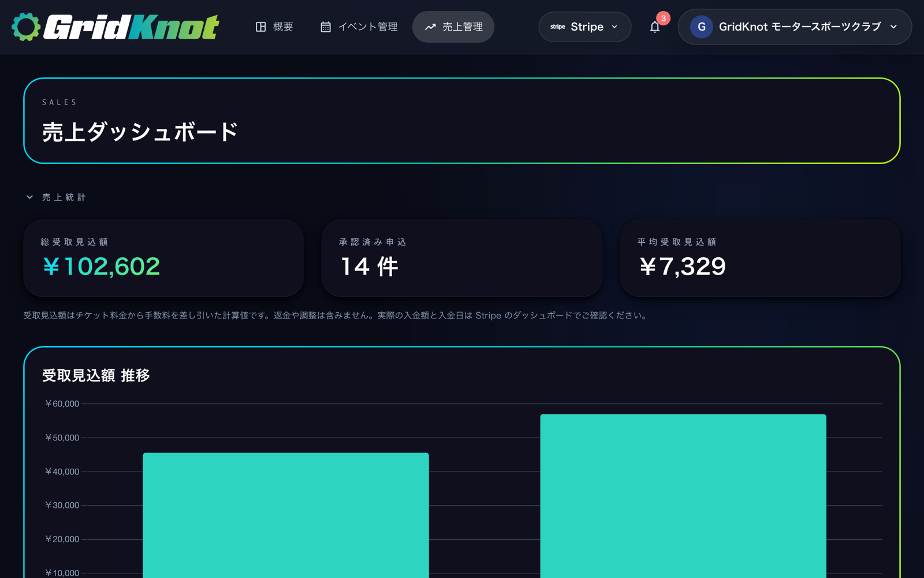Collapse the 売上統計 section chevron
Viewport: 924px width, 578px height.
click(29, 197)
